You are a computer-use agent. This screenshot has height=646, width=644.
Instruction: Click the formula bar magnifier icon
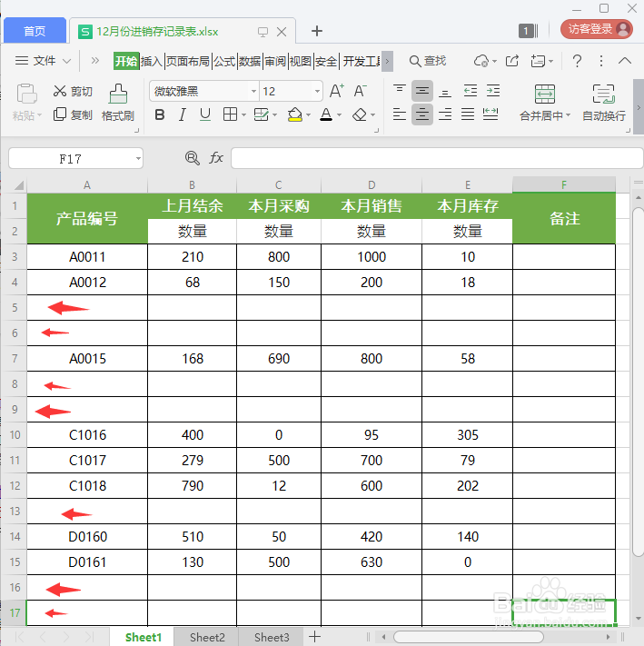coord(192,158)
